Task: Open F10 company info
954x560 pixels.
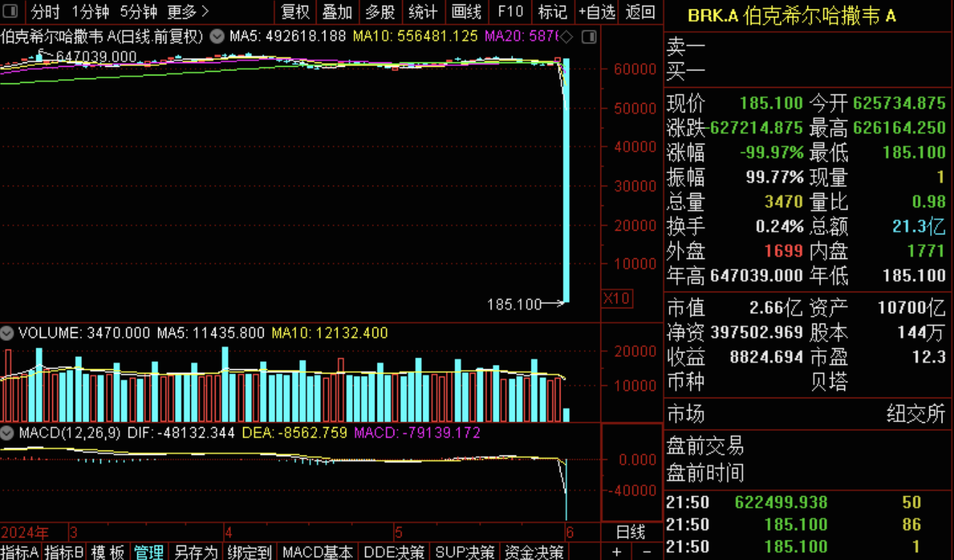Action: (510, 12)
